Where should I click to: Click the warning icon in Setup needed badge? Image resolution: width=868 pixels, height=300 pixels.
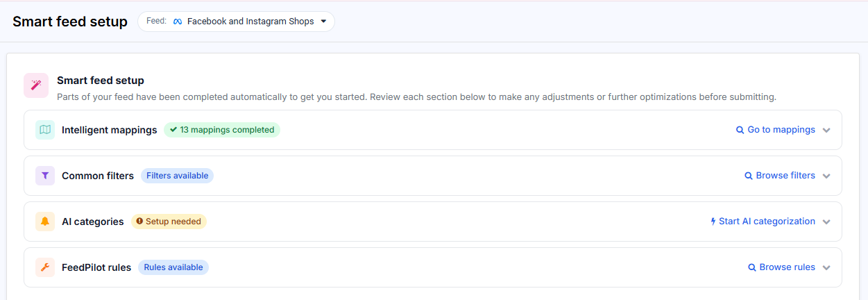pos(139,222)
